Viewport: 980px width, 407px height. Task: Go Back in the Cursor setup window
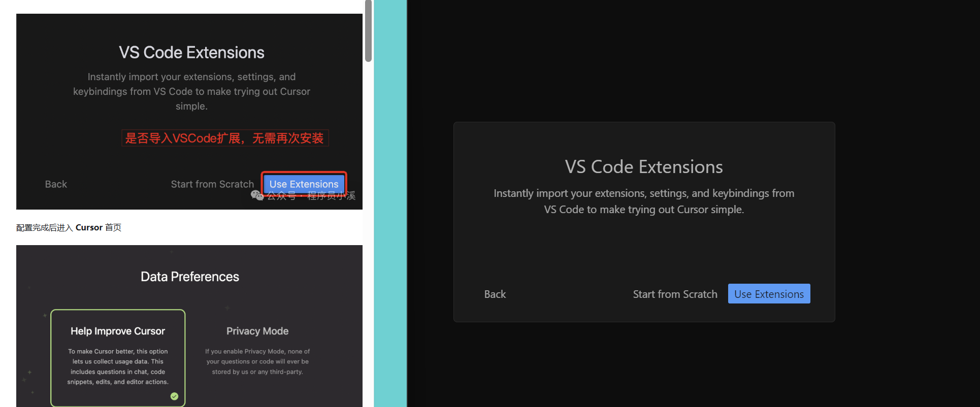495,294
